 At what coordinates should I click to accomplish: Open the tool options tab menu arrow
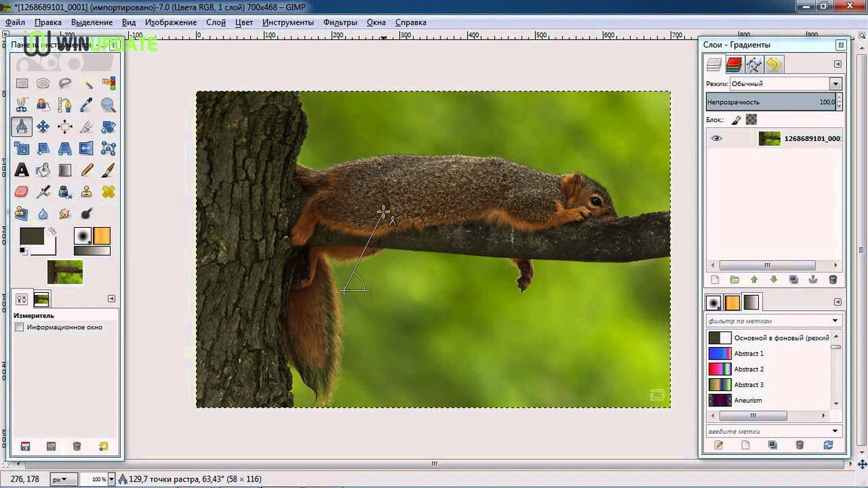pyautogui.click(x=111, y=299)
